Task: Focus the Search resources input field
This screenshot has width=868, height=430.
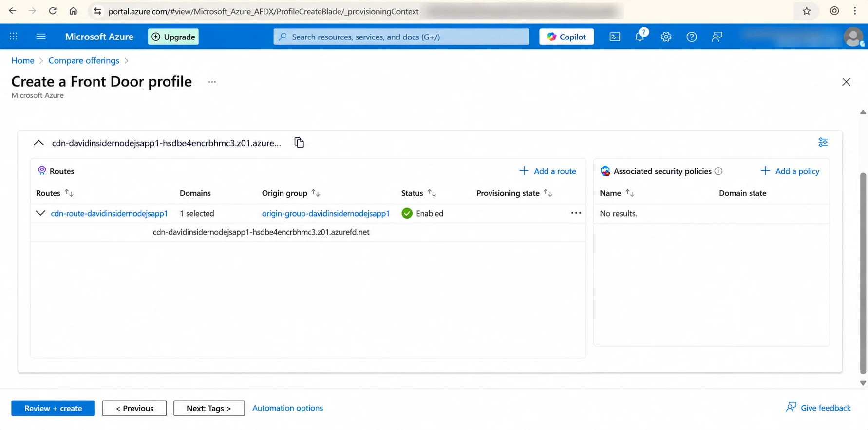Action: [x=401, y=37]
